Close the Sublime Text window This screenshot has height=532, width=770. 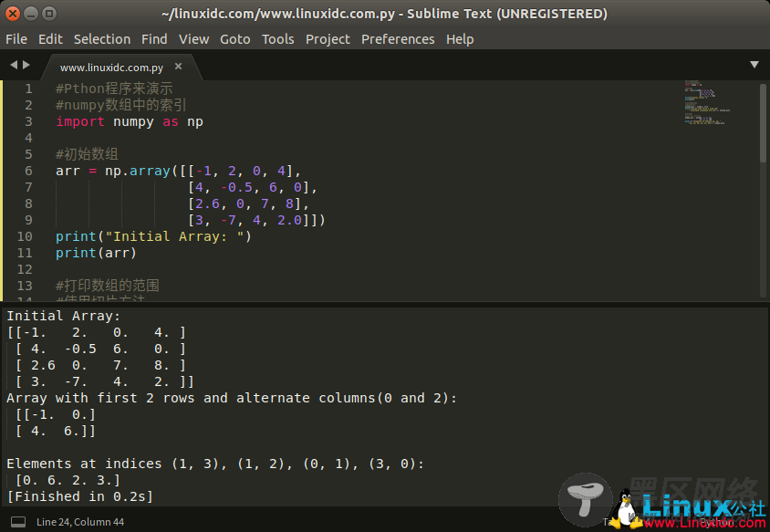click(13, 14)
